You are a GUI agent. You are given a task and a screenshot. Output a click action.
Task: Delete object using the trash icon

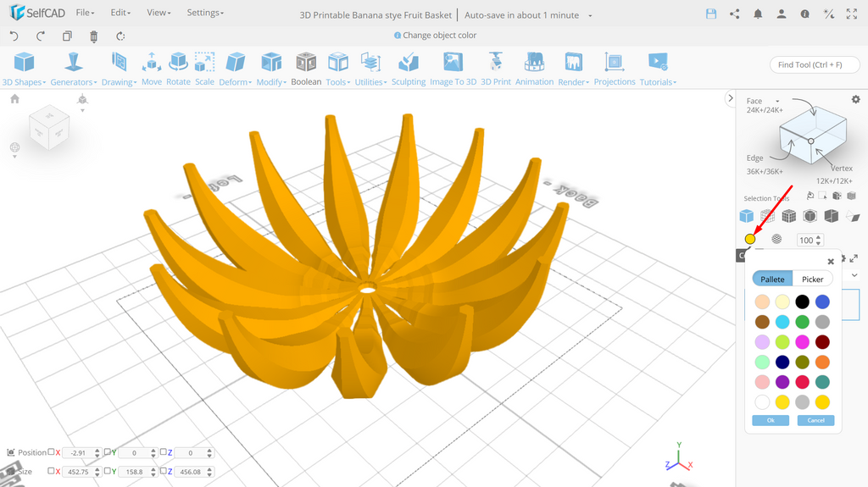(x=93, y=36)
